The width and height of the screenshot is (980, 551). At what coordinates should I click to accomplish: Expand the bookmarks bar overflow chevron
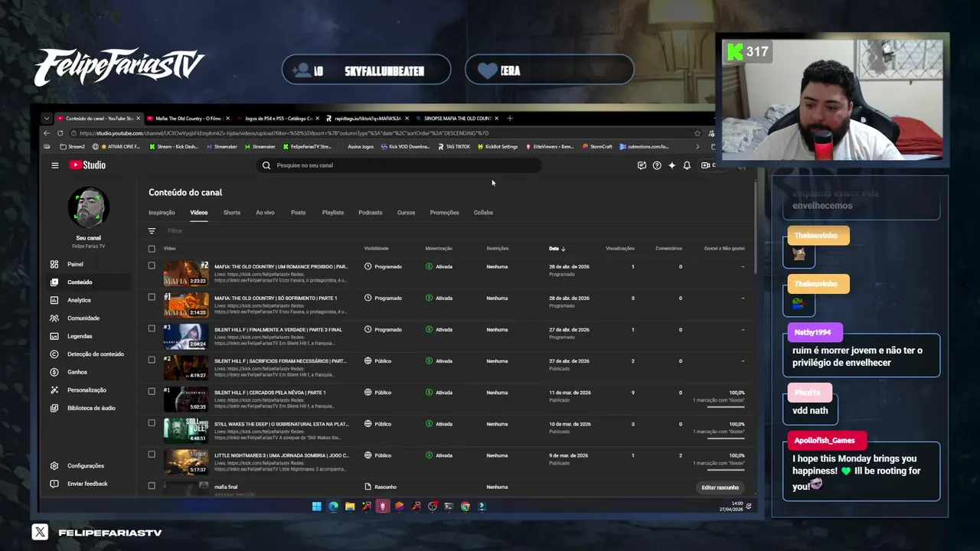coord(697,147)
